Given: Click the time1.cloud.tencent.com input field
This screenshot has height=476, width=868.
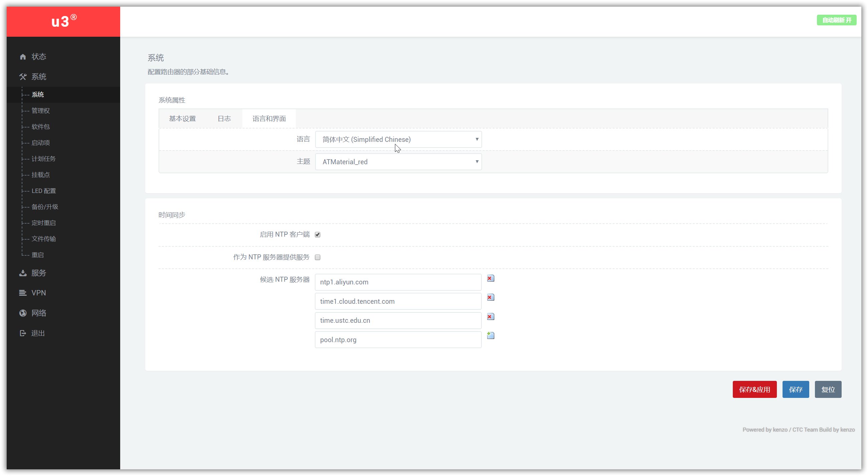Looking at the screenshot, I should (x=398, y=301).
